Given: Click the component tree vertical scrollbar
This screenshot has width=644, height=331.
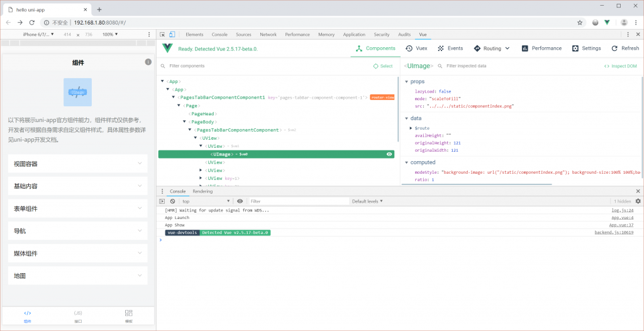Looking at the screenshot, I should (x=397, y=109).
